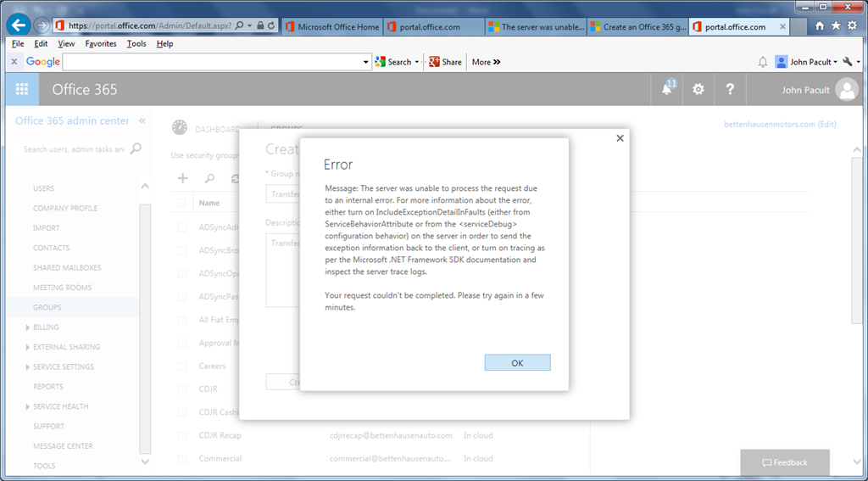Refresh the page from the address bar
The image size is (868, 481).
pyautogui.click(x=271, y=25)
